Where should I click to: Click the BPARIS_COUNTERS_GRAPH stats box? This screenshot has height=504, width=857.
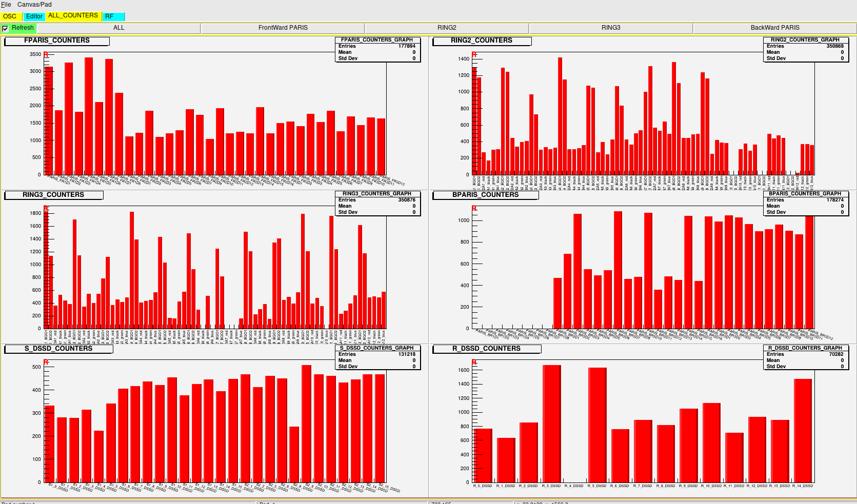coord(805,203)
